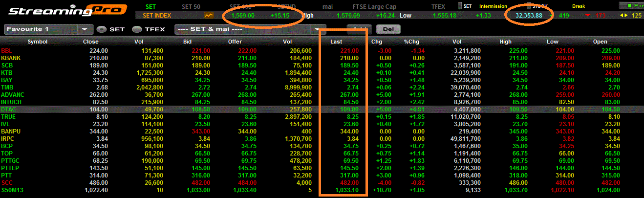The width and height of the screenshot is (644, 198).
Task: Switch to the mai tab
Action: coord(327,6)
